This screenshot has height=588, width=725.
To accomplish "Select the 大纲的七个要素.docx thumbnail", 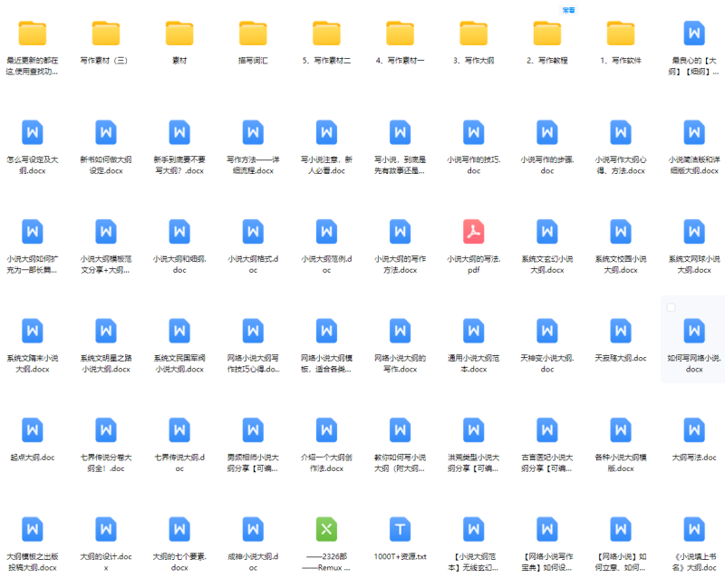I will tap(179, 529).
